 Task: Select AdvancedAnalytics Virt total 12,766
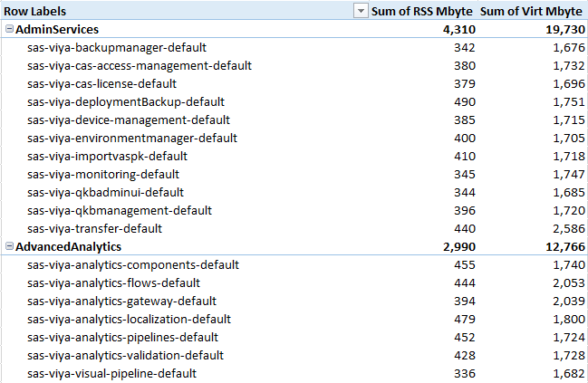point(565,247)
